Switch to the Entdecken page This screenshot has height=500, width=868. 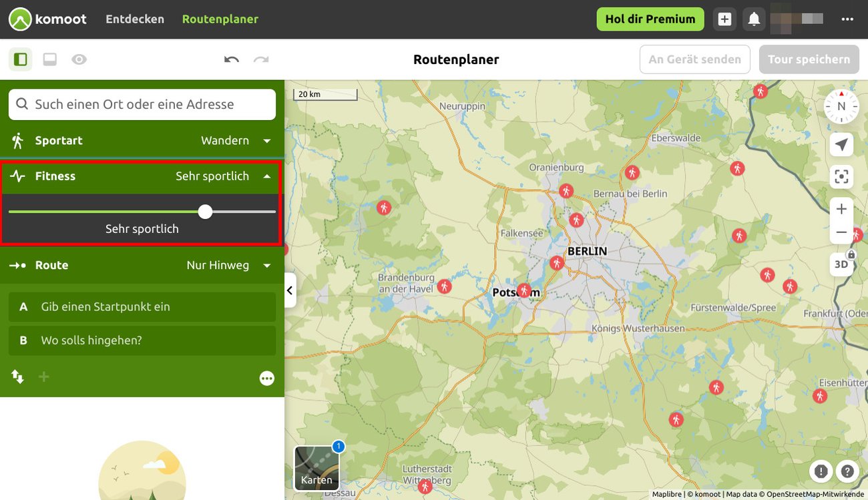click(x=134, y=19)
